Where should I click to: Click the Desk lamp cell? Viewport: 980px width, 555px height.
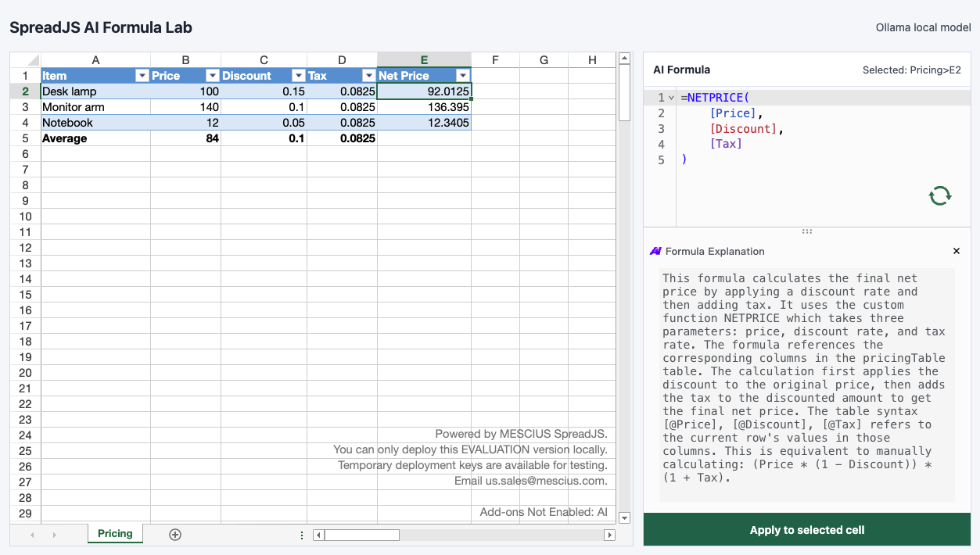pos(95,91)
